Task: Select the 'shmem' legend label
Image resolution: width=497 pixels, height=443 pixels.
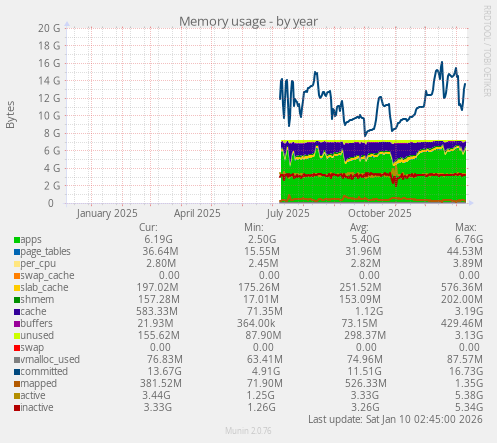Action: [x=37, y=299]
